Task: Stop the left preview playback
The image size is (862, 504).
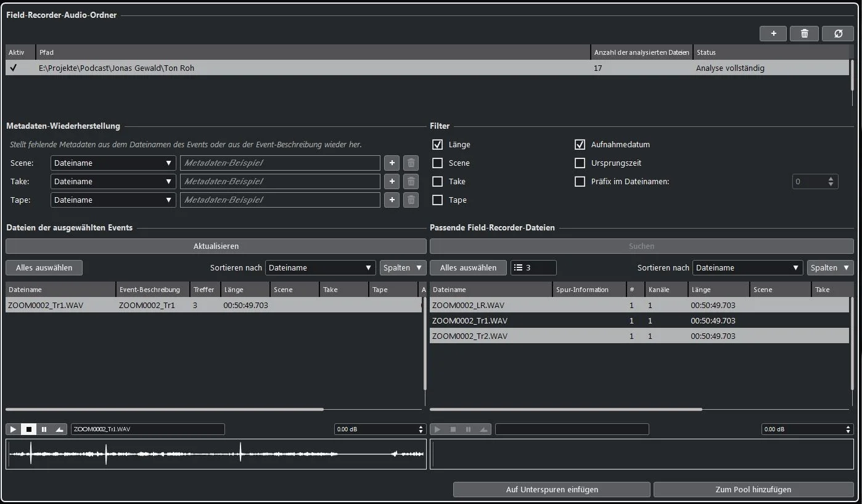Action: 28,429
